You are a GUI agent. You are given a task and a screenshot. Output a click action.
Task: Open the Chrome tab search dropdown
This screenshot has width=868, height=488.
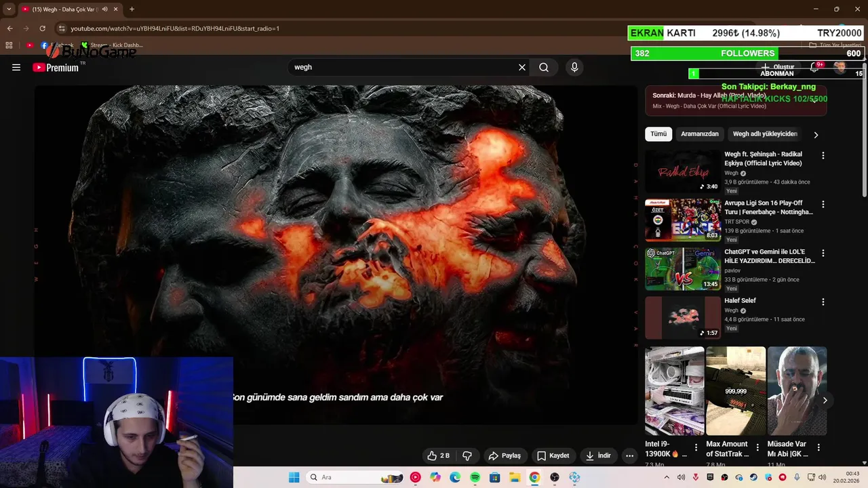point(9,9)
